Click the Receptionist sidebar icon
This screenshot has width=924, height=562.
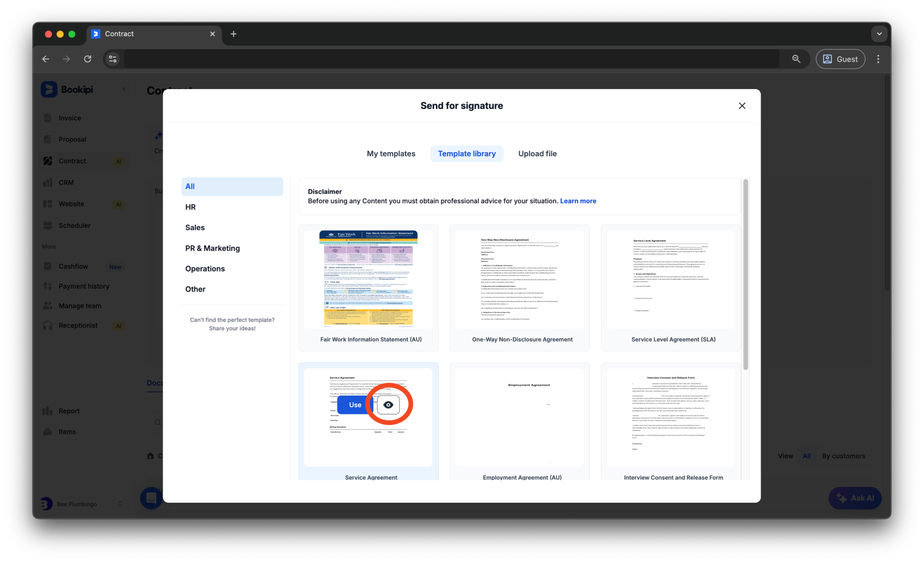[x=48, y=325]
